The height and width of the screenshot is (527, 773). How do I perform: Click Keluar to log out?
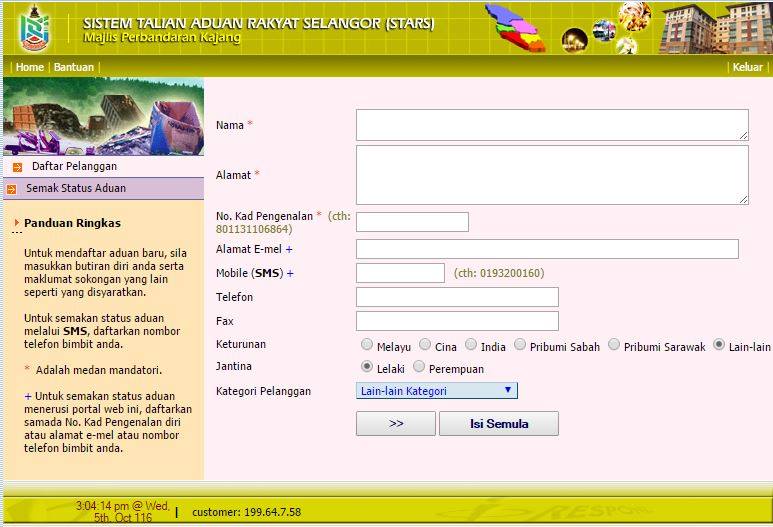coord(747,67)
